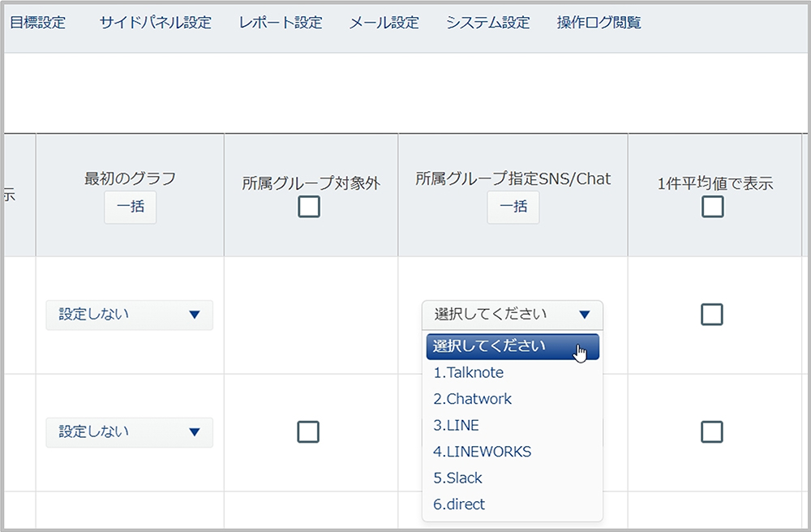The width and height of the screenshot is (811, 532).
Task: Switch to サイドパネル設定 tab
Action: [x=155, y=23]
